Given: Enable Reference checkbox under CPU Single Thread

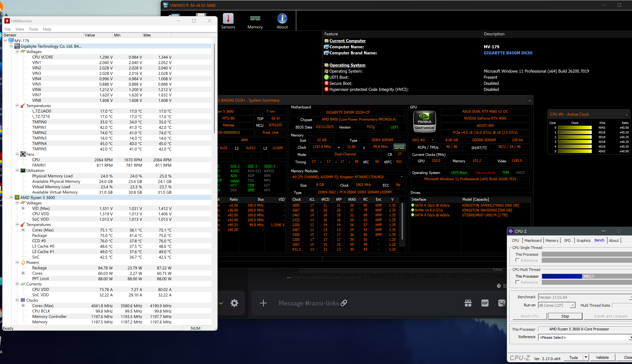Looking at the screenshot, I should coord(517,260).
